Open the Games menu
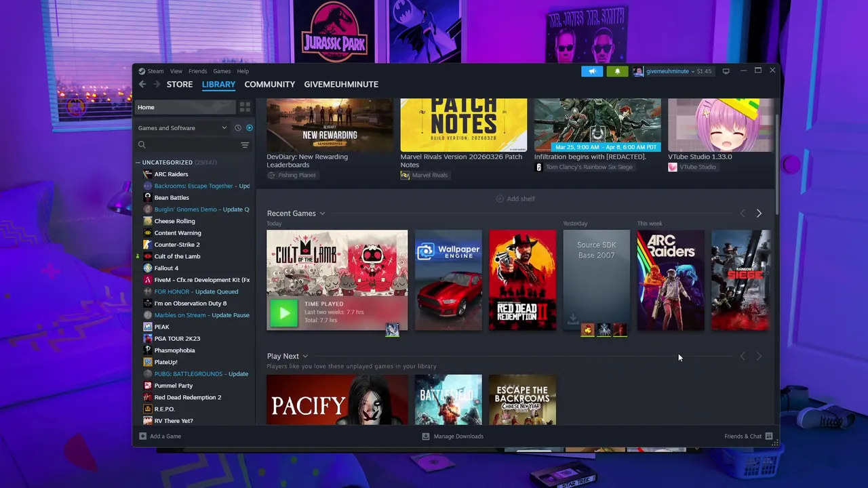The image size is (868, 488). click(222, 71)
